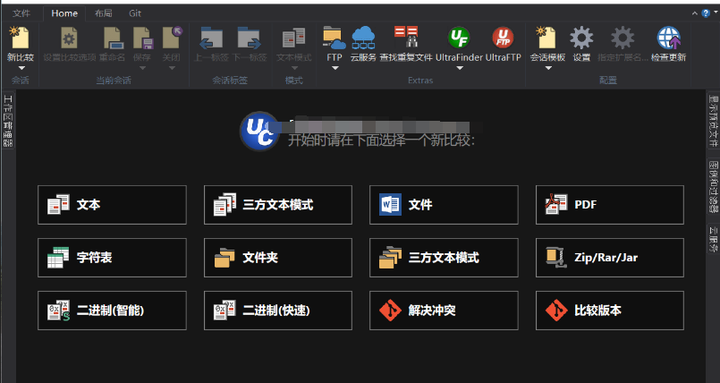Click the 指定扩展名 gear icon
This screenshot has height=383, width=720.
coord(623,38)
